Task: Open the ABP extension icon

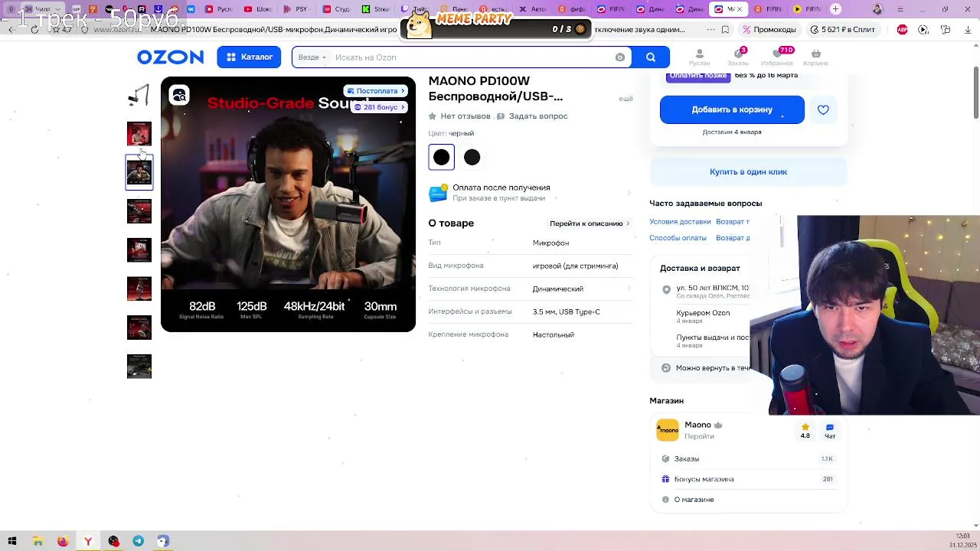Action: [x=902, y=30]
